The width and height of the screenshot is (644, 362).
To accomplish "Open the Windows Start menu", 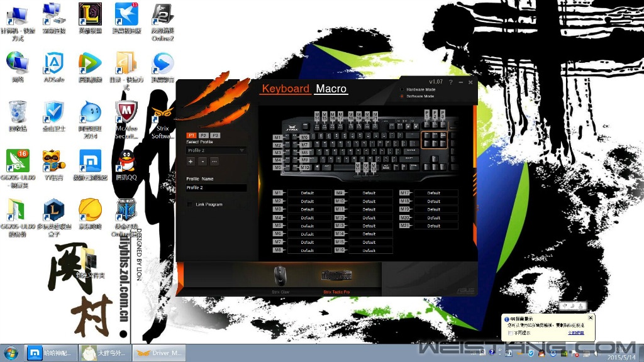I will pyautogui.click(x=11, y=353).
